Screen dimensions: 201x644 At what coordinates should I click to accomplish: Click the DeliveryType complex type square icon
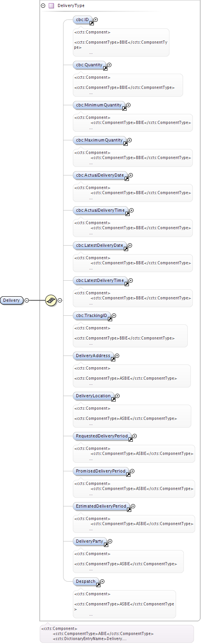point(51,6)
